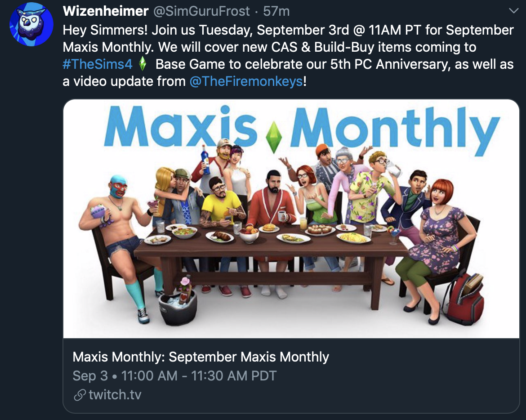
Task: Visit the @SimGuruFrost handle
Action: 201,11
